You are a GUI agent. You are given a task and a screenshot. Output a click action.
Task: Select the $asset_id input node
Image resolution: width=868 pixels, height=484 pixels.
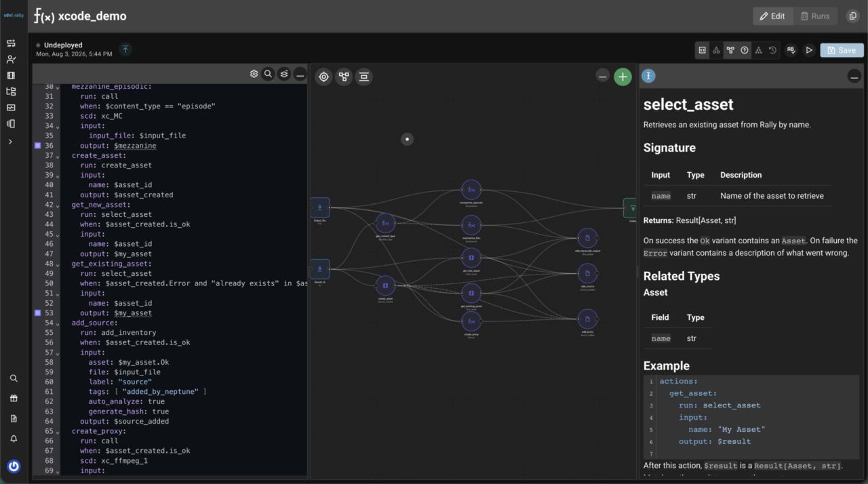pos(320,269)
